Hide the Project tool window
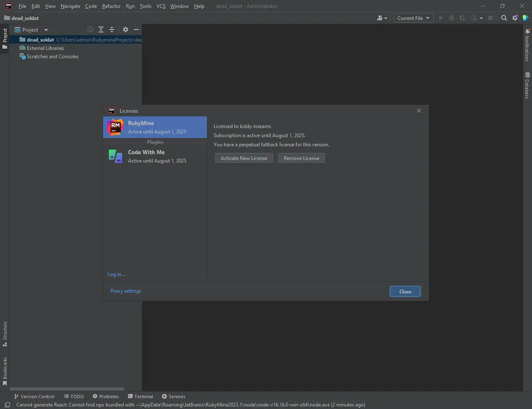The width and height of the screenshot is (532, 409). [x=136, y=30]
